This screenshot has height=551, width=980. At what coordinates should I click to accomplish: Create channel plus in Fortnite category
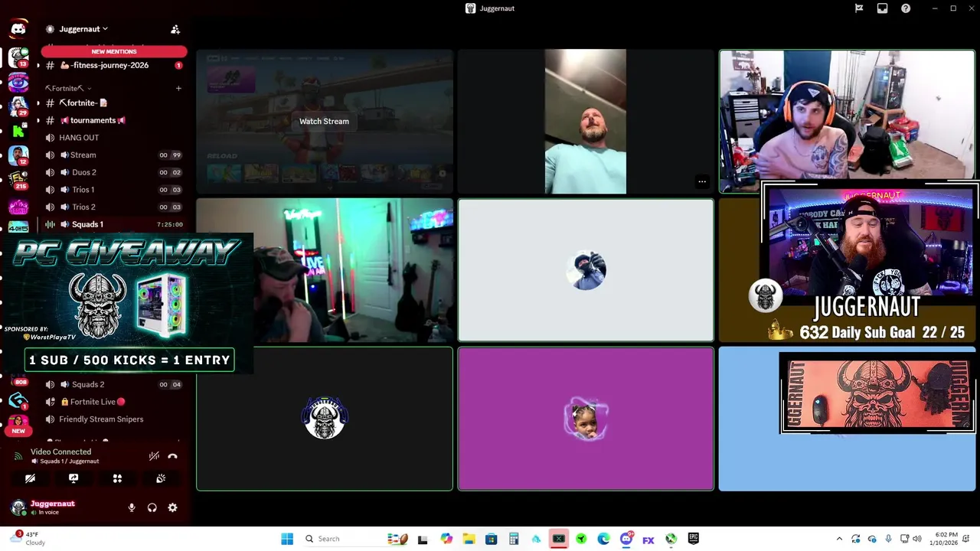tap(178, 88)
